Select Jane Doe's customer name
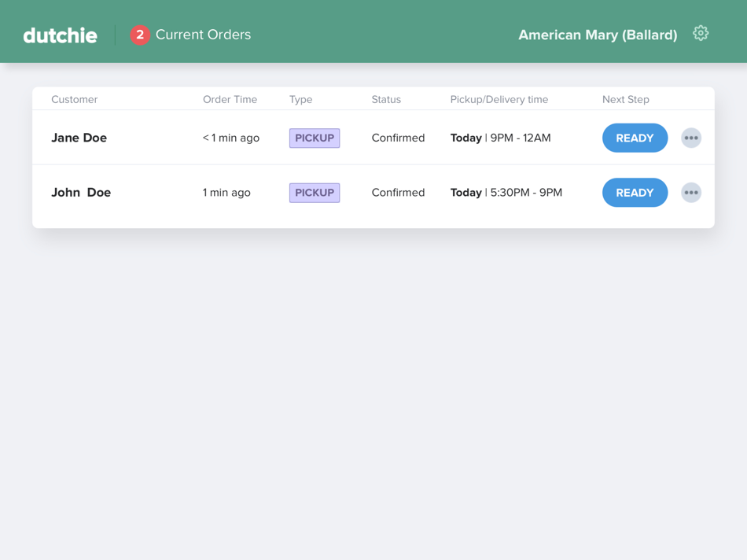747x560 pixels. (x=79, y=138)
